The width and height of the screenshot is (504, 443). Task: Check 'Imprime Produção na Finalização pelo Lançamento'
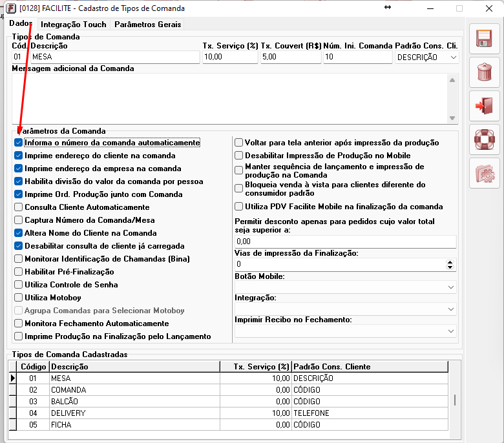coord(18,336)
